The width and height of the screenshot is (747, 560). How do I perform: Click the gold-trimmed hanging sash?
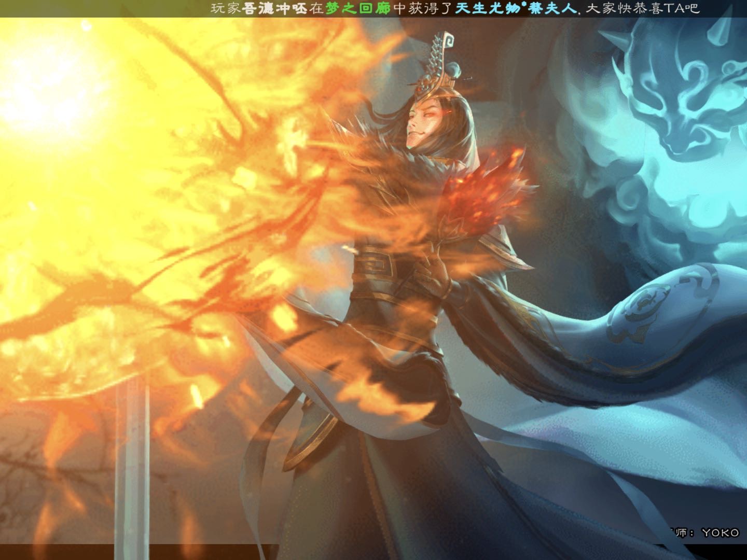(311, 436)
